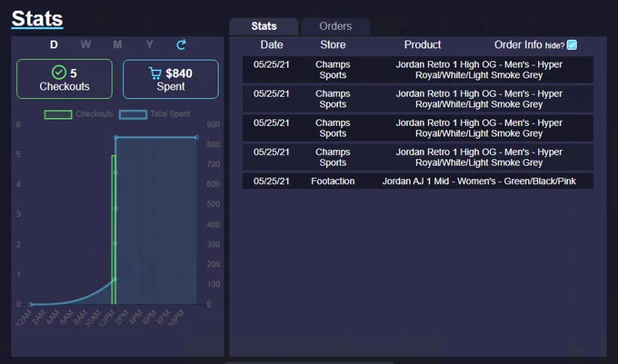Image resolution: width=618 pixels, height=364 pixels.
Task: Click Jordan AJ 1 Mid Women's product text
Action: coord(479,181)
